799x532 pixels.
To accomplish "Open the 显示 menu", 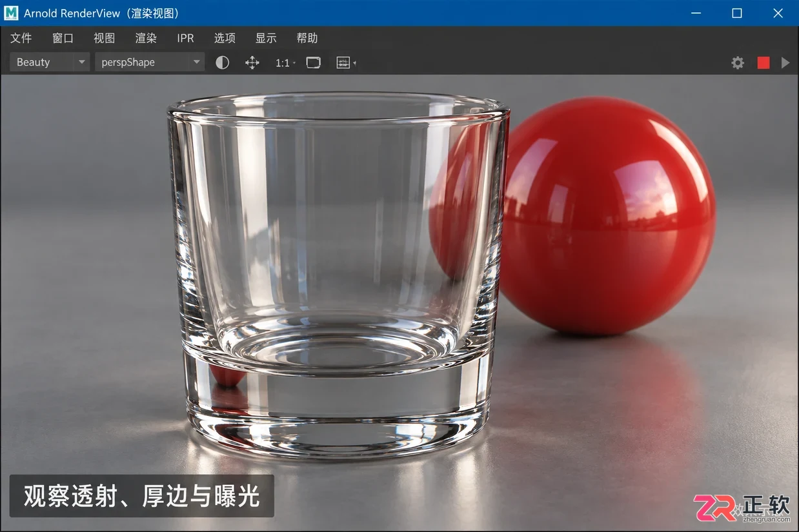I will click(x=266, y=38).
